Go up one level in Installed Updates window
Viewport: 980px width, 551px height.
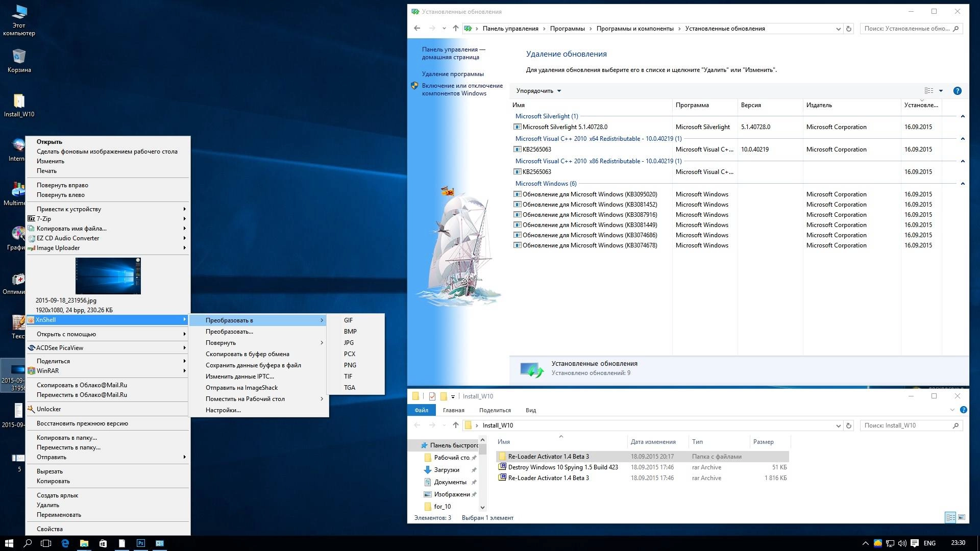click(x=455, y=29)
